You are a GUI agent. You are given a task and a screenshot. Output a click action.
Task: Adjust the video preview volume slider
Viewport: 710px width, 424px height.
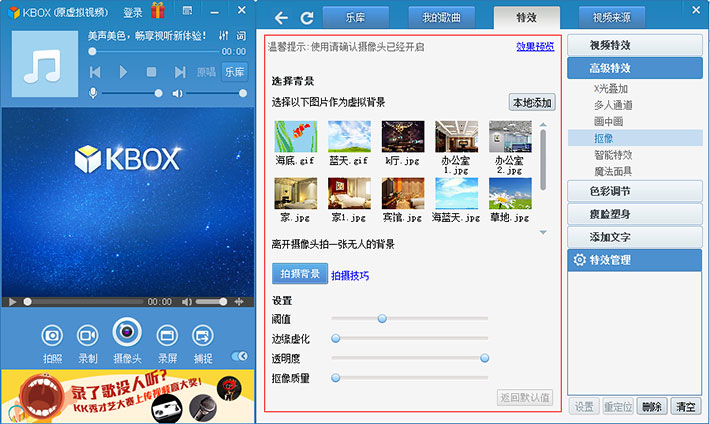[211, 302]
